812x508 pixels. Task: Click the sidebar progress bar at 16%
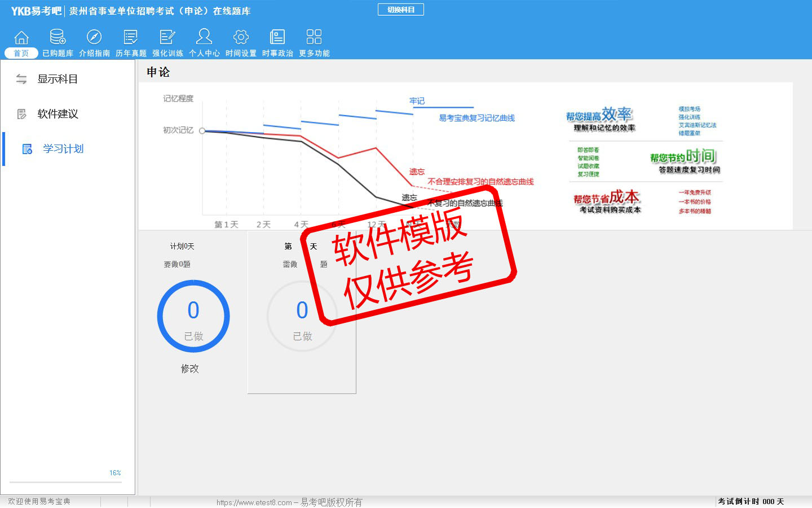(65, 482)
